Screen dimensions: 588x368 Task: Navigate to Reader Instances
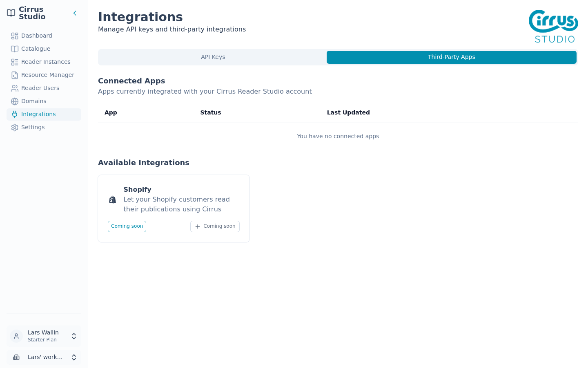(44, 62)
